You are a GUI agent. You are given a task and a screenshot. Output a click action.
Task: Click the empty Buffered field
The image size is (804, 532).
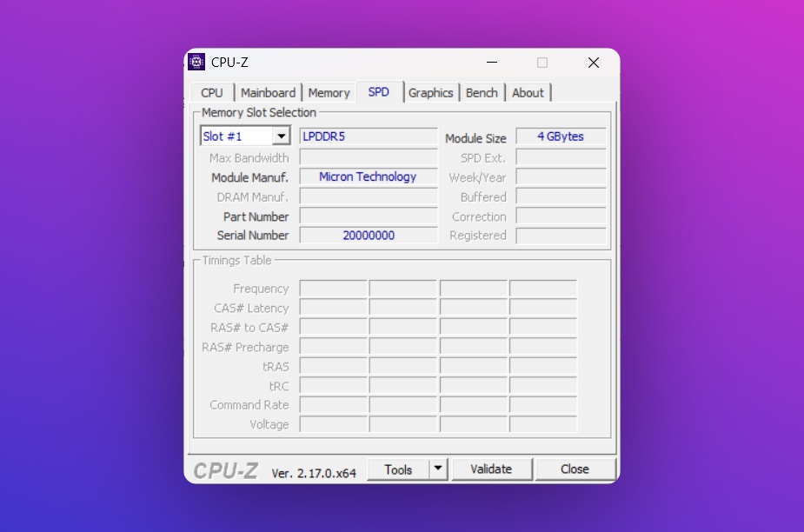[561, 196]
